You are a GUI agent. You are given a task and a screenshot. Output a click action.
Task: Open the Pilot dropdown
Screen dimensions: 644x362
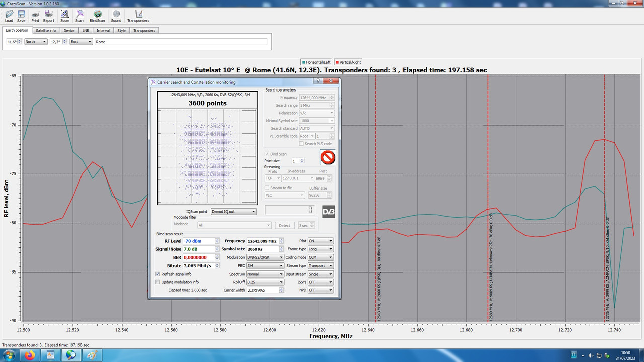pos(320,241)
